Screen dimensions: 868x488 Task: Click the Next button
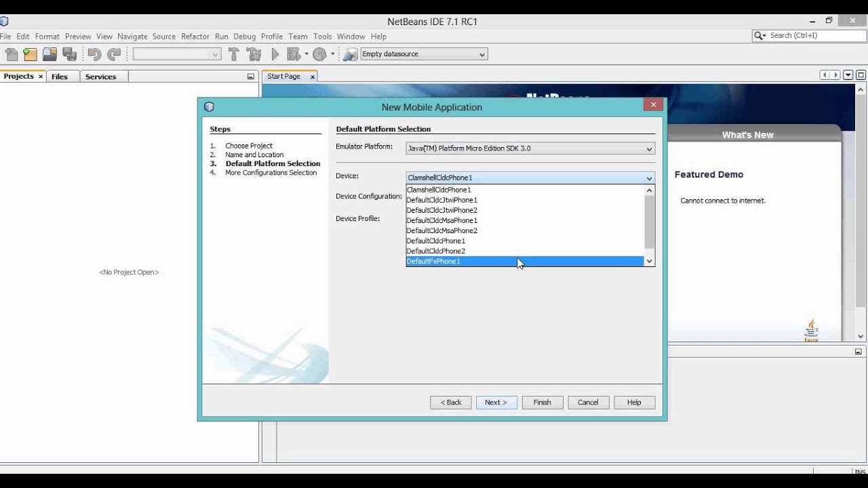(x=496, y=402)
